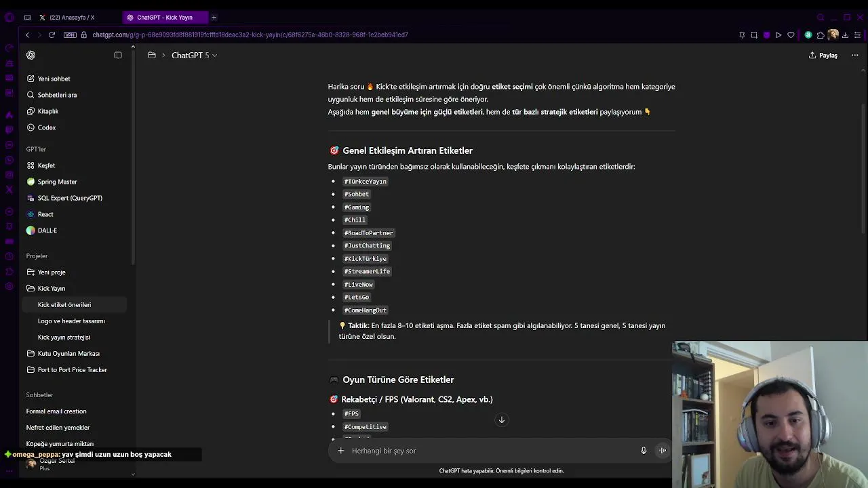Collapse the ChatGPT sidebar panel

(118, 55)
